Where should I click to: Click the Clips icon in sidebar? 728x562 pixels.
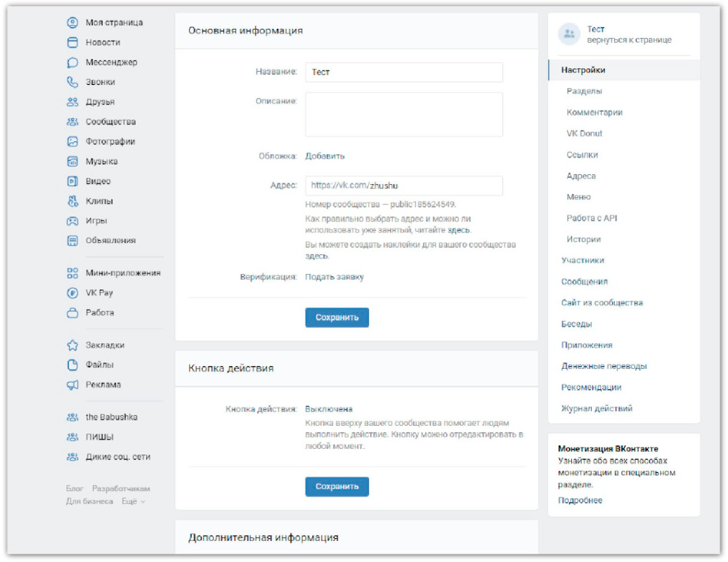(x=72, y=201)
